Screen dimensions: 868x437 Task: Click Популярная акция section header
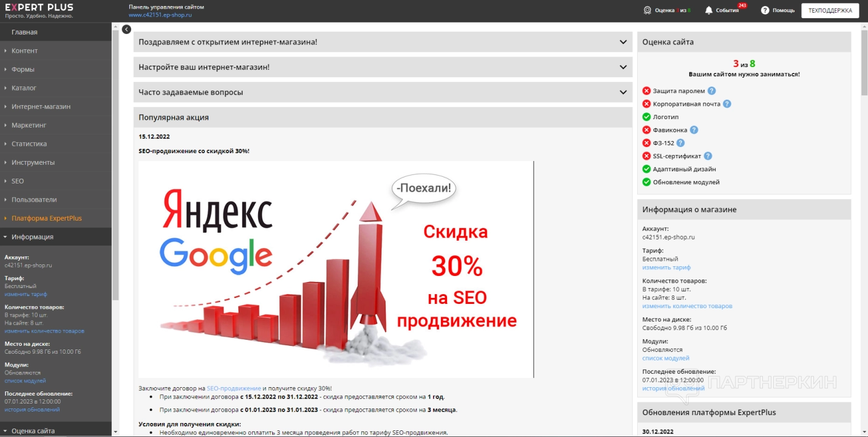click(383, 117)
